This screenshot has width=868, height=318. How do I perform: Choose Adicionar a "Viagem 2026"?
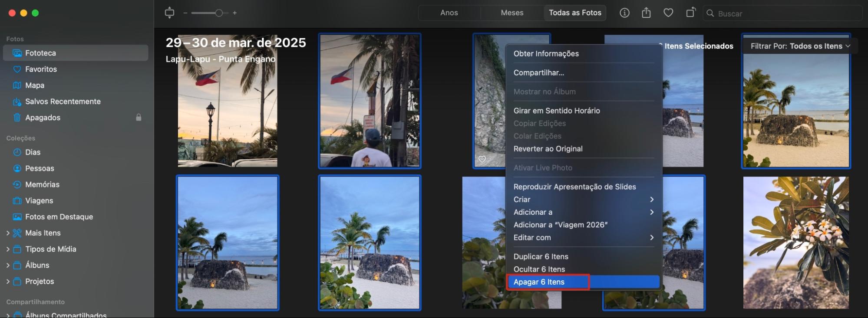click(x=584, y=225)
